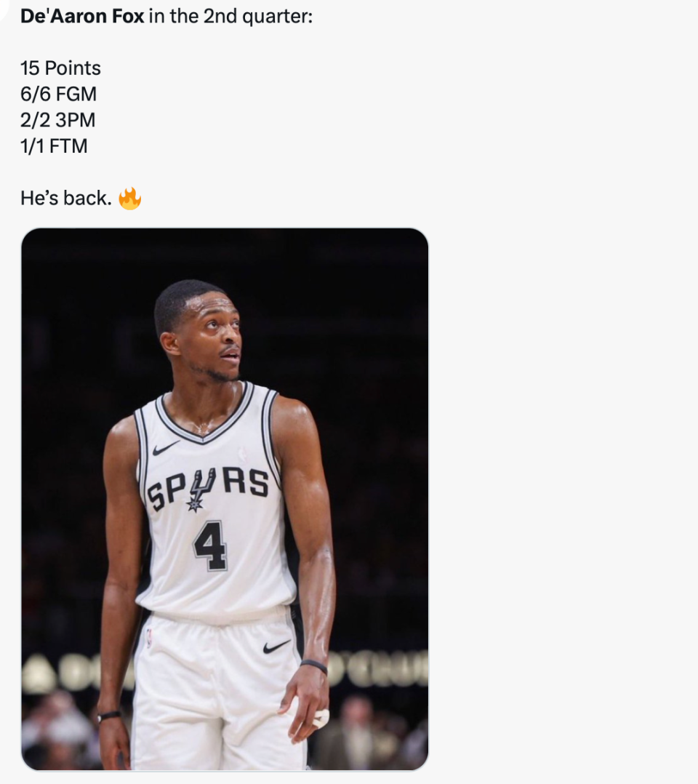The width and height of the screenshot is (698, 784).
Task: Click the NBA logo on the shorts waistband
Action: tap(149, 639)
